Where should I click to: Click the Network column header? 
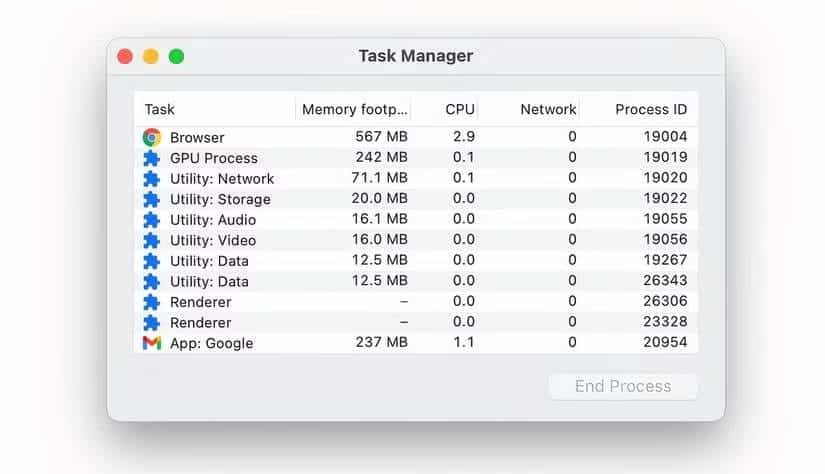pyautogui.click(x=547, y=110)
